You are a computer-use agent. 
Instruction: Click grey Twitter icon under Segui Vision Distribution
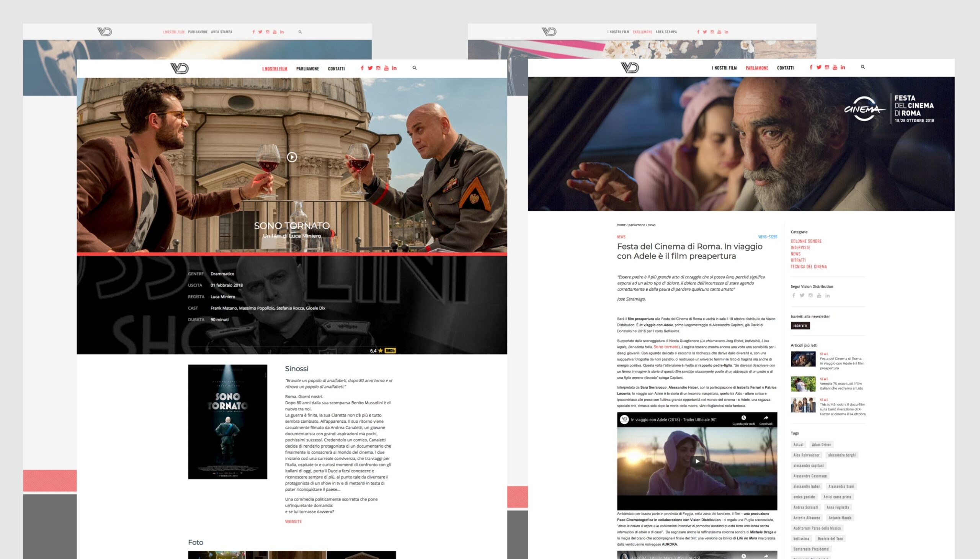point(802,295)
